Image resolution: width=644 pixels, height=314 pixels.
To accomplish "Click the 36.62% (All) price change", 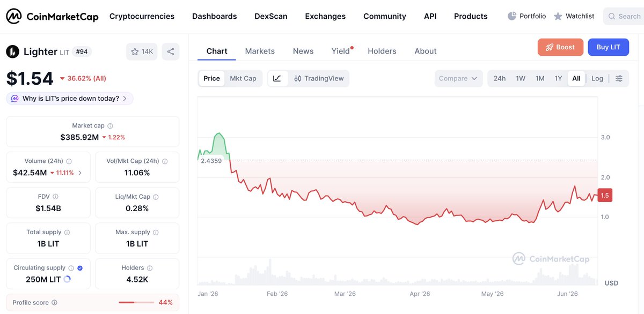I will pyautogui.click(x=83, y=78).
